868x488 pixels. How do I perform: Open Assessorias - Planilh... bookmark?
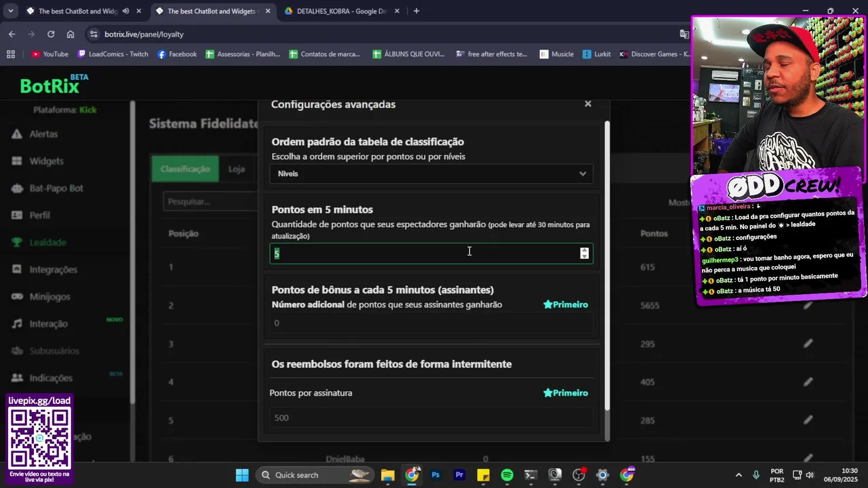243,54
